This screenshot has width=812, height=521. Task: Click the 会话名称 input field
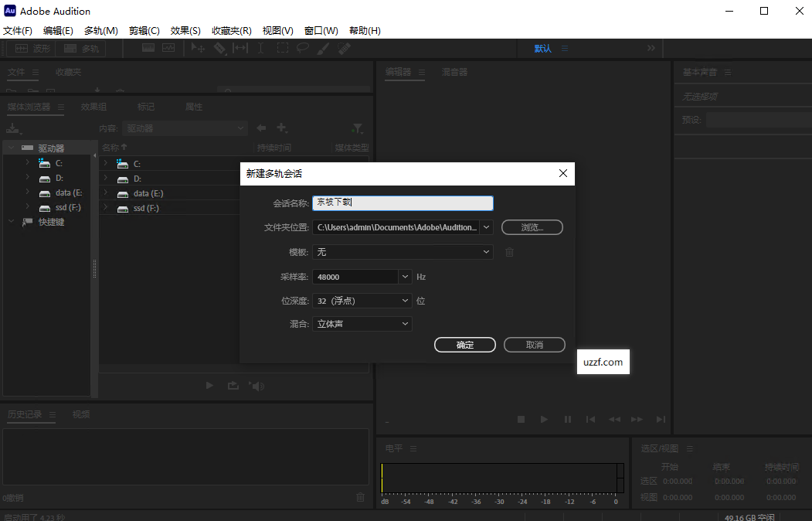(402, 203)
